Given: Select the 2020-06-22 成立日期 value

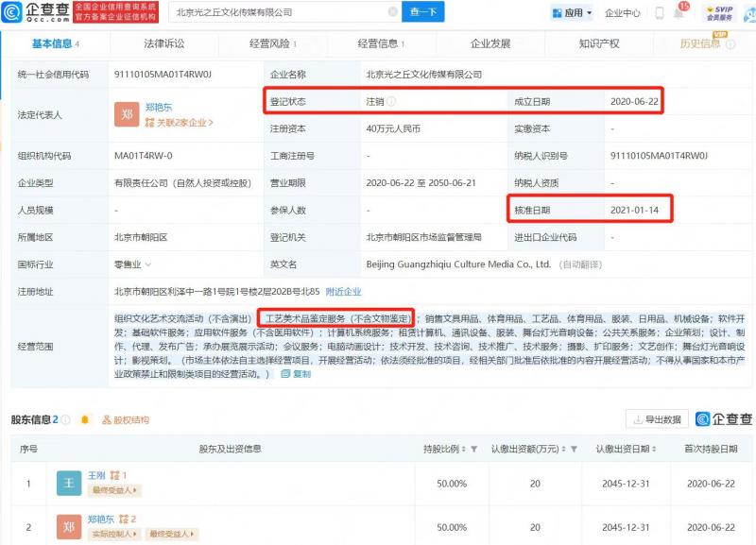Looking at the screenshot, I should (x=634, y=102).
